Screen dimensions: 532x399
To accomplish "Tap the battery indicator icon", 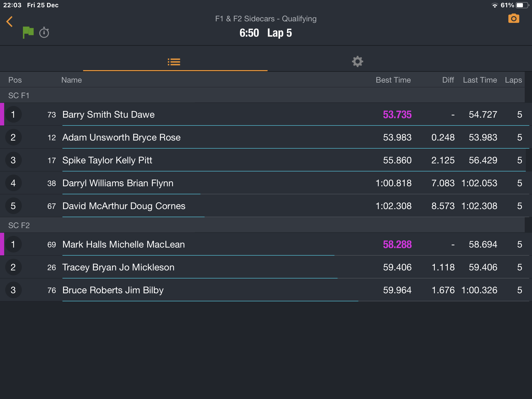I will pyautogui.click(x=522, y=5).
